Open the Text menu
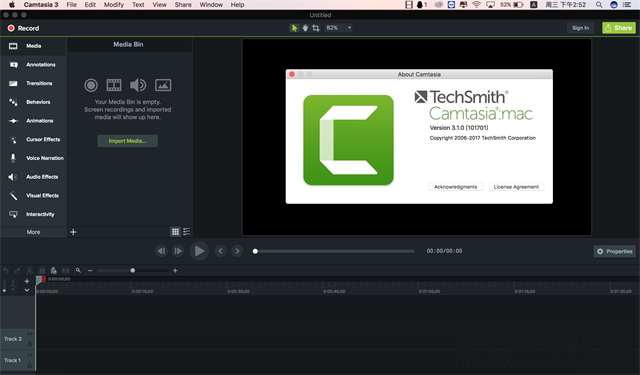The image size is (640, 375). pos(138,5)
